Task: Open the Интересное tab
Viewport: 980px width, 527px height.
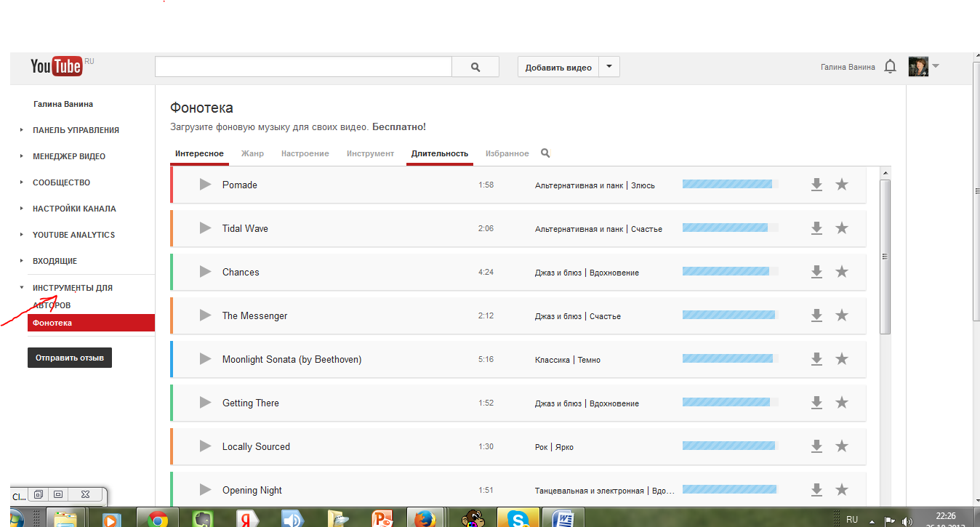Action: pyautogui.click(x=199, y=153)
